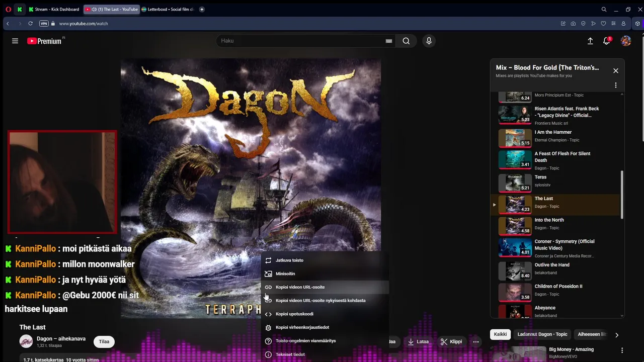Open Big Money - Amazing recommended video

[571, 349]
